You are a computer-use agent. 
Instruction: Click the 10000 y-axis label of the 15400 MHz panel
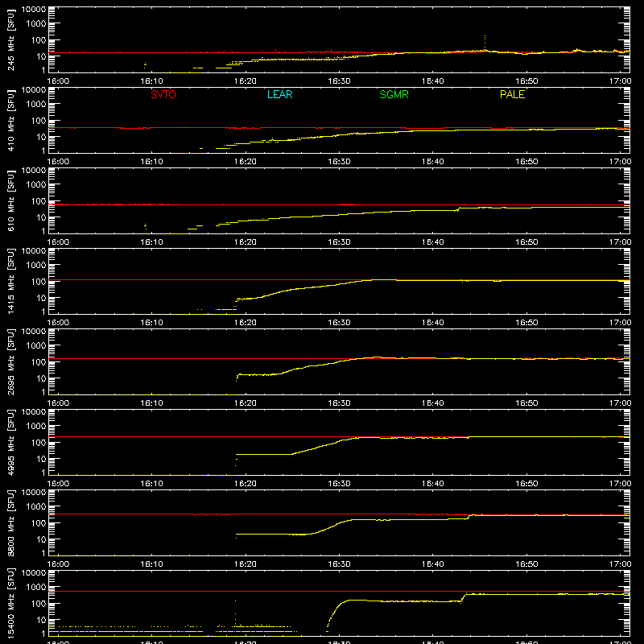point(34,573)
